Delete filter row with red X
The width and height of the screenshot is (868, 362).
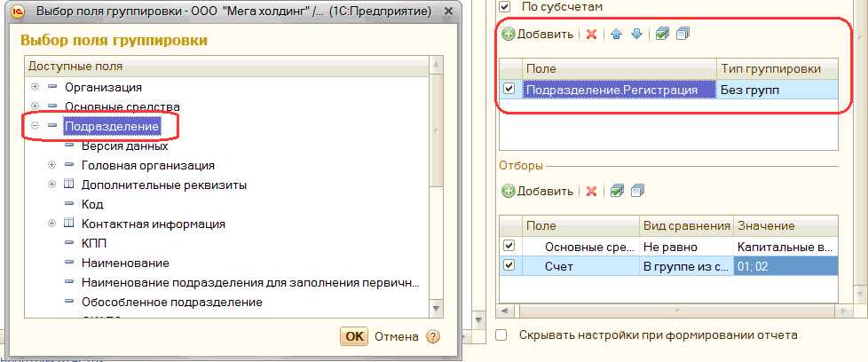(x=591, y=192)
